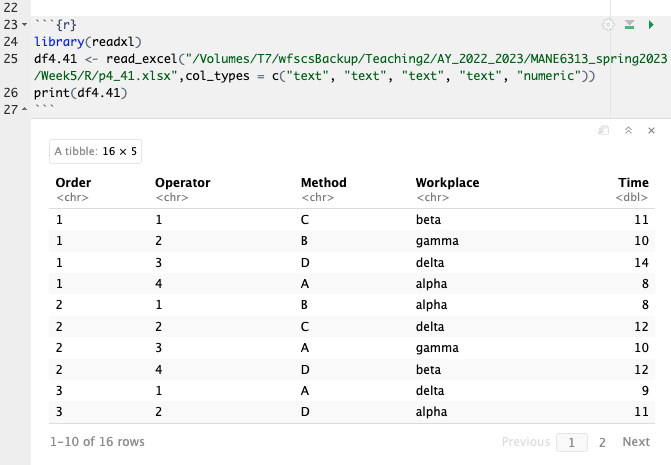Click the Operator column header
The height and width of the screenshot is (465, 671).
(x=182, y=183)
